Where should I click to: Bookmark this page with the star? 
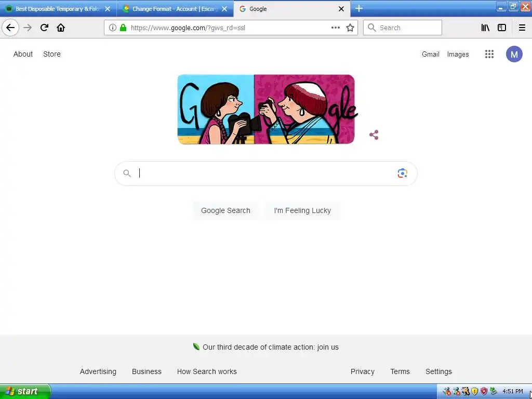tap(350, 28)
